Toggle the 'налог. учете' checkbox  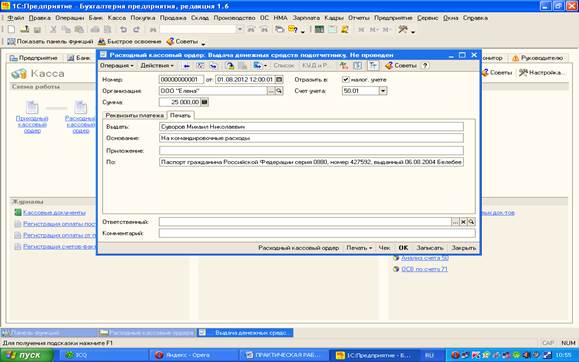(346, 79)
